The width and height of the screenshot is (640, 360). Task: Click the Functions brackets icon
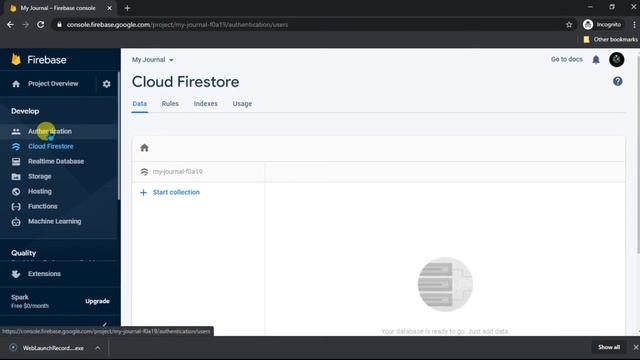(x=16, y=207)
